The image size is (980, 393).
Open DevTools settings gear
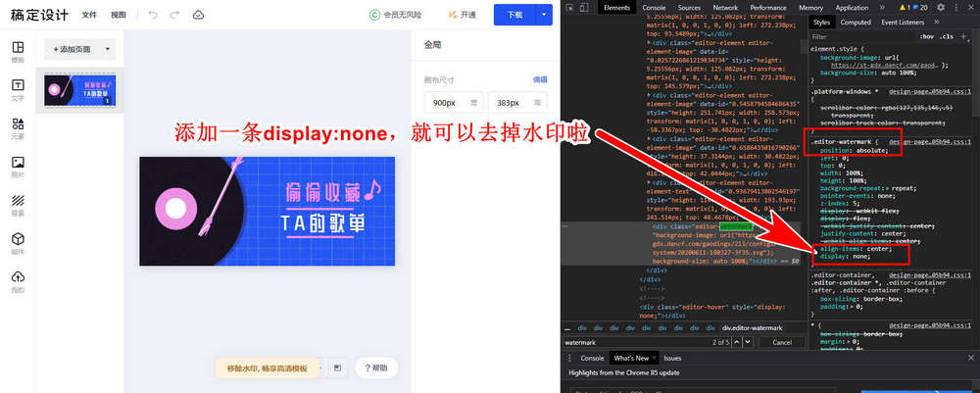click(941, 8)
